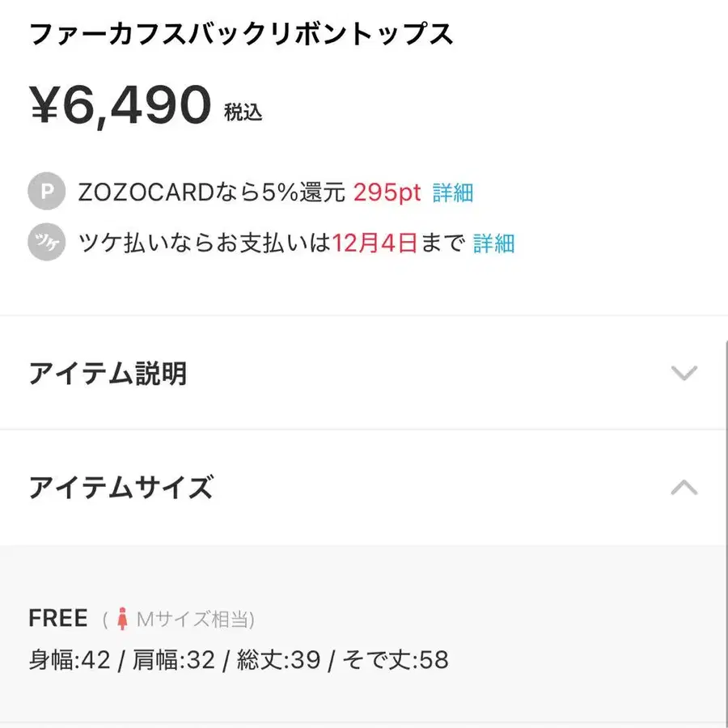
Task: Expand the アイテム説明 section chevron
Action: click(x=684, y=373)
